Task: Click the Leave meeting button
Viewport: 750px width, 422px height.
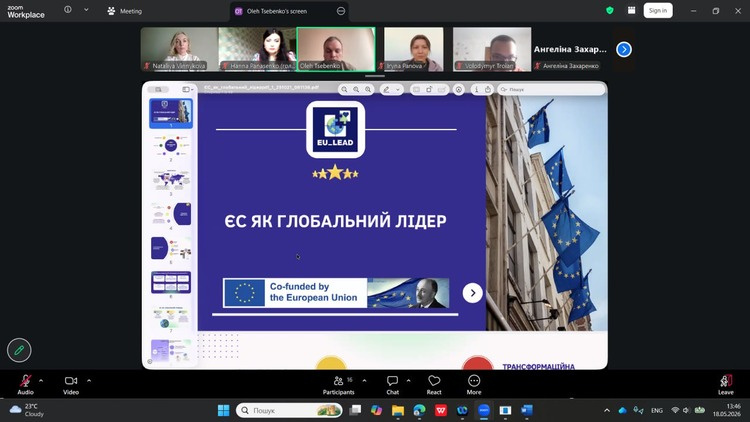Action: click(726, 384)
